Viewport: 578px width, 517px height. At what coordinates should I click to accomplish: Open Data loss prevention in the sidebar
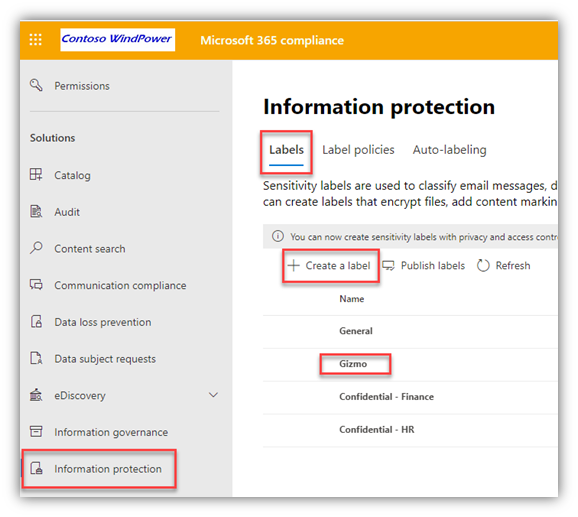tap(102, 322)
